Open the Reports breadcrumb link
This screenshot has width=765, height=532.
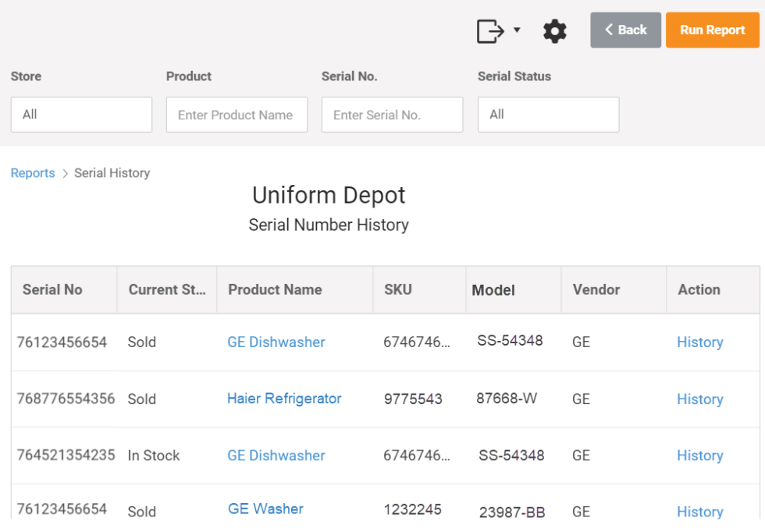point(32,172)
